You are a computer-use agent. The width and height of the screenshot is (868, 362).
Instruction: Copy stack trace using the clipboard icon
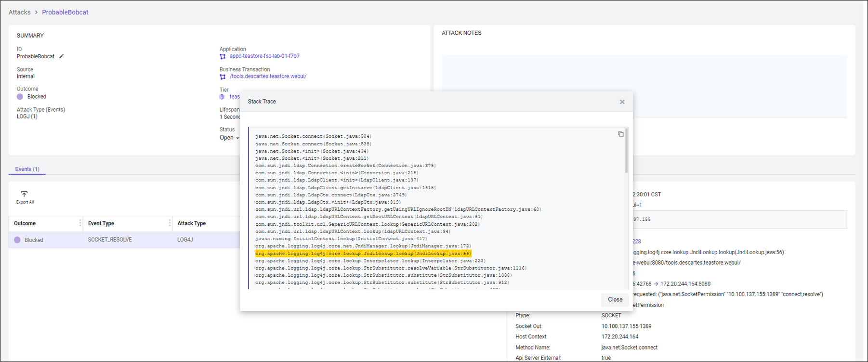(x=621, y=134)
